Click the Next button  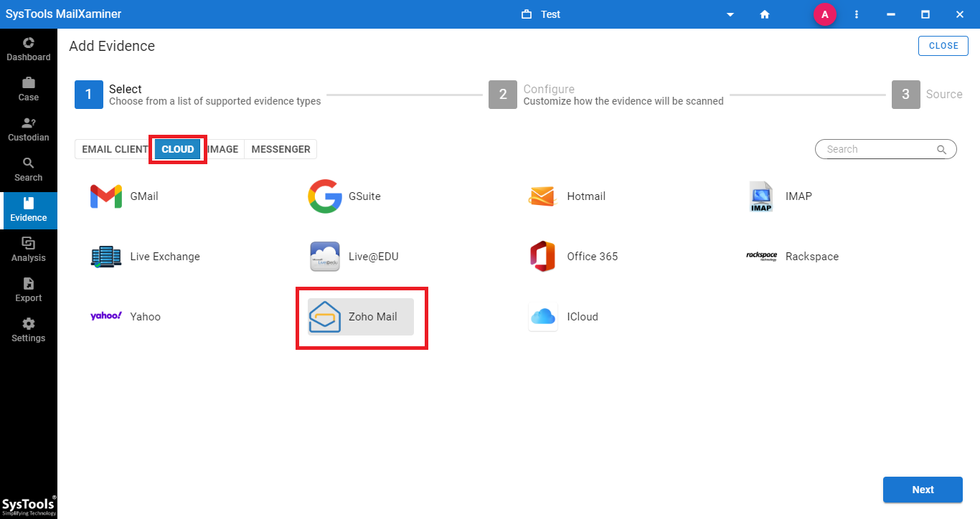tap(923, 490)
